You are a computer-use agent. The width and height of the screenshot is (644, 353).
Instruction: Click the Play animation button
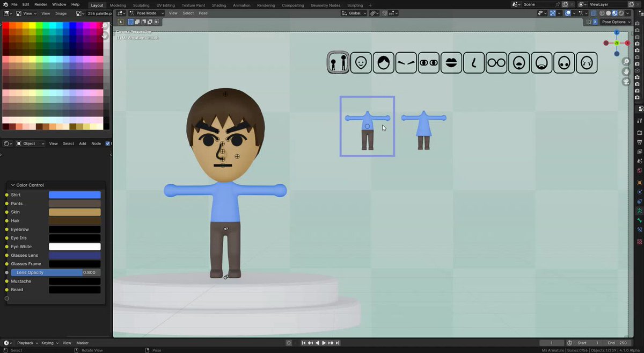tap(324, 343)
